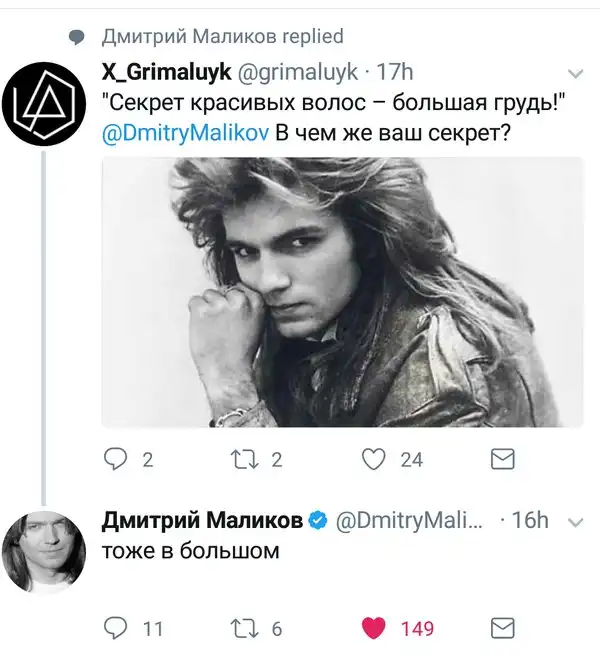Reply to the X_Grimaluyk tweet

pos(117,459)
